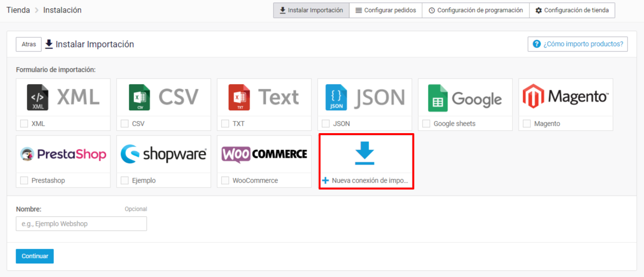
Task: Focus the Nombre text input field
Action: (81, 224)
